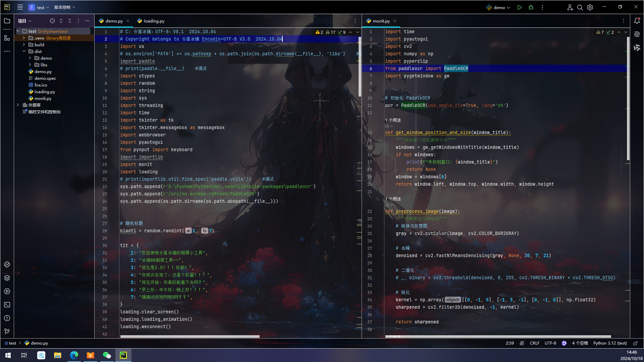Open the Structure tool window icon
Image resolution: width=644 pixels, height=362 pixels.
tap(7, 38)
